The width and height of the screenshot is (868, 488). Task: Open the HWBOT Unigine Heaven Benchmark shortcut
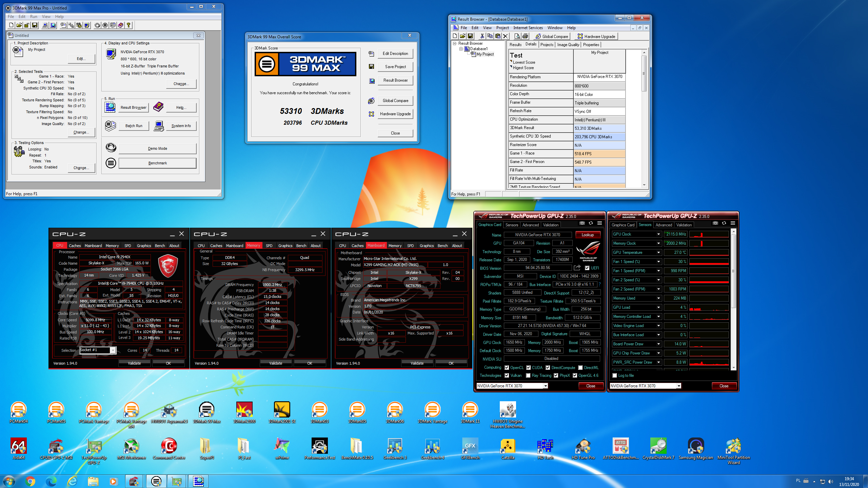click(x=508, y=415)
